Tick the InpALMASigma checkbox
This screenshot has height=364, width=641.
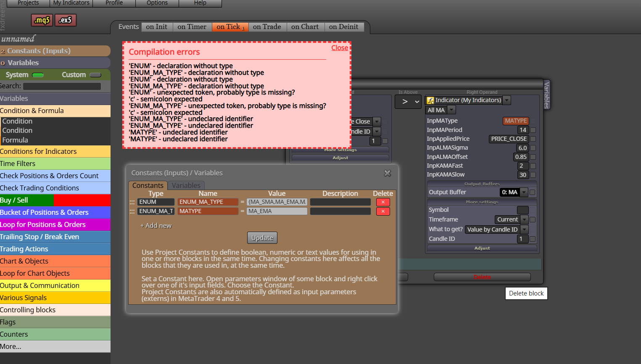(x=533, y=148)
